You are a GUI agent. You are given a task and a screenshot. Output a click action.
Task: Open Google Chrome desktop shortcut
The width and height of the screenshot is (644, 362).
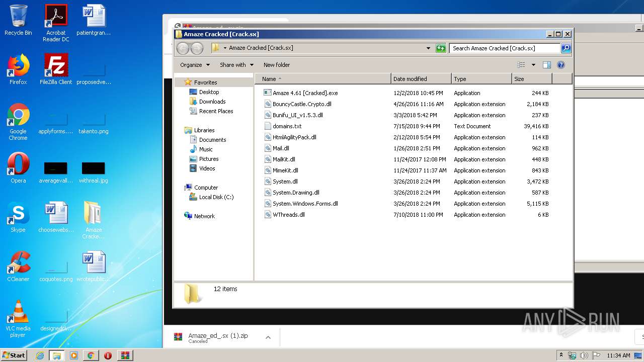coord(18,122)
